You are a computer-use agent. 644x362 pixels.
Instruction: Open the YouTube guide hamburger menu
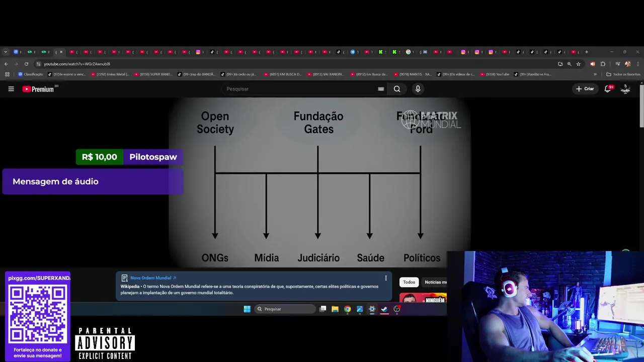coord(11,89)
